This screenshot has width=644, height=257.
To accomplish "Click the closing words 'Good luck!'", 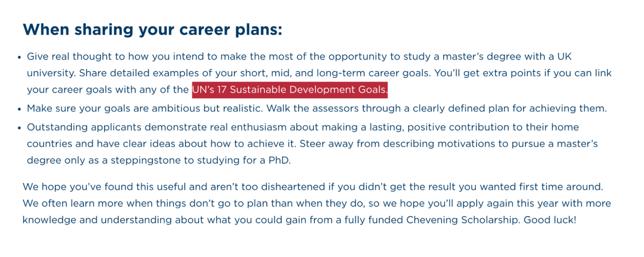I will coord(550,220).
